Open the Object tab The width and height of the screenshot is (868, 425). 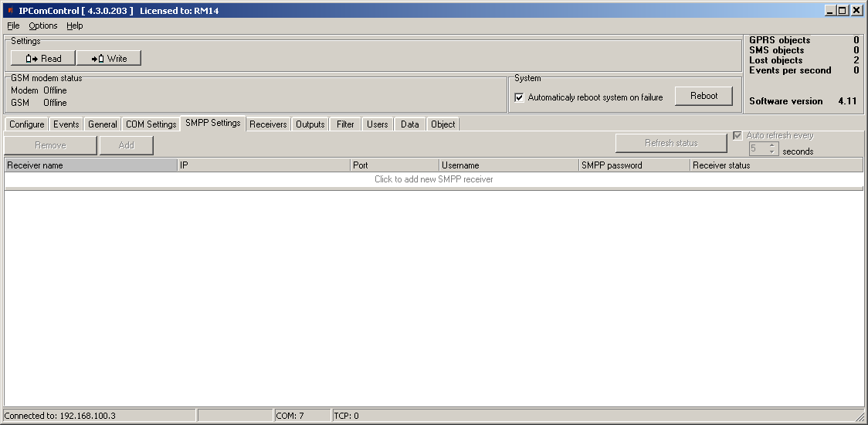coord(443,124)
